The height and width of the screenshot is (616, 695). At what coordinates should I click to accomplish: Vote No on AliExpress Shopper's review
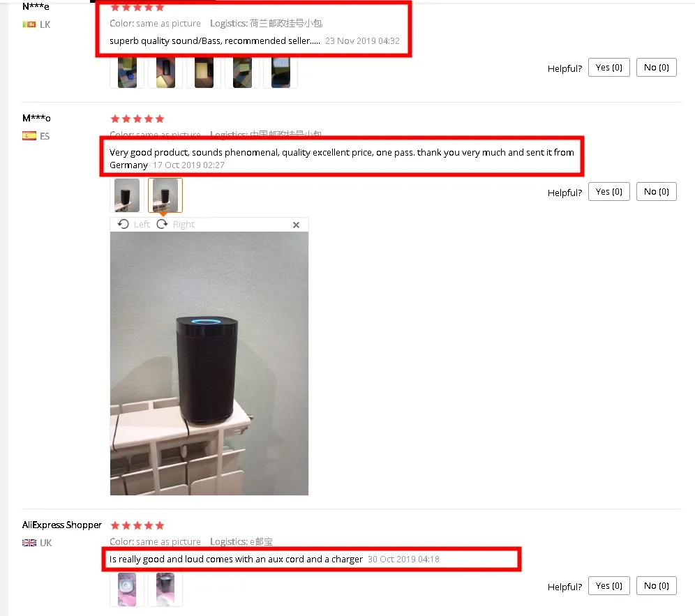(x=656, y=585)
